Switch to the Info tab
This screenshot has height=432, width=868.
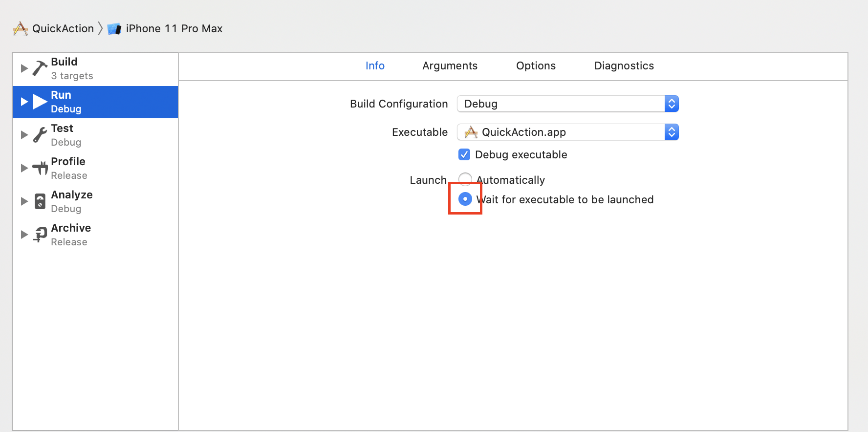point(375,65)
